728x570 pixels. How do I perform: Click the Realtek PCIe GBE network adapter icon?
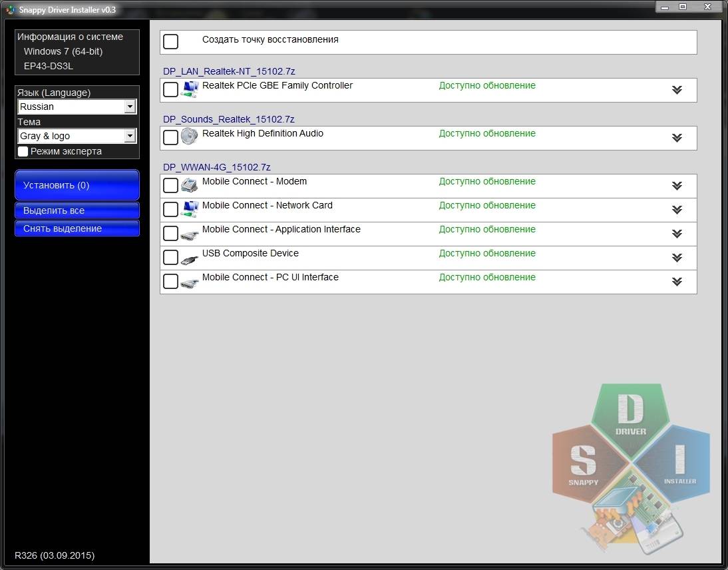[x=190, y=89]
